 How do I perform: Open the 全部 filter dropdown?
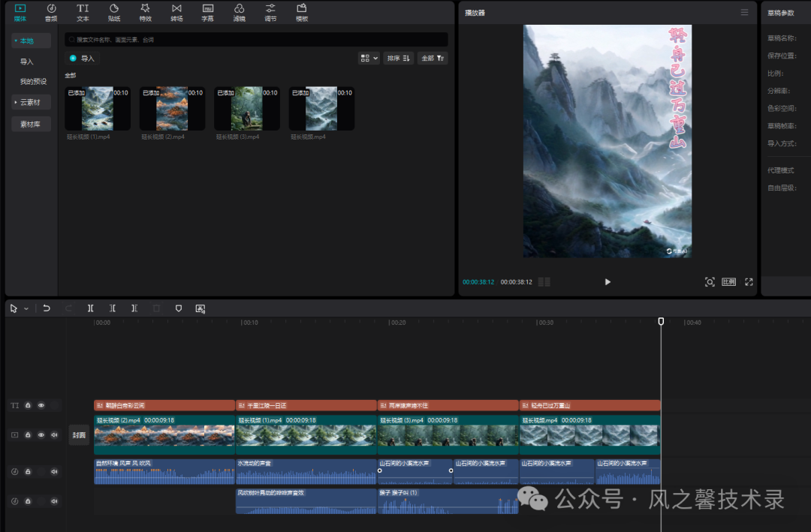[x=433, y=59]
